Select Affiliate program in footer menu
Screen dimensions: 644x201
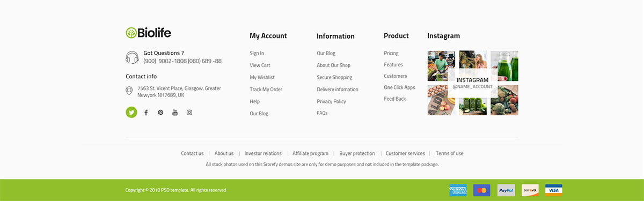310,153
